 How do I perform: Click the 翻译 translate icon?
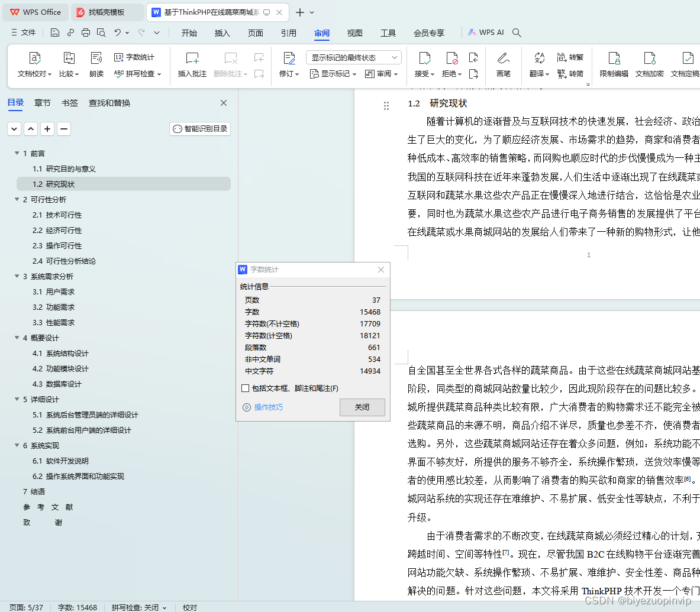[x=539, y=64]
